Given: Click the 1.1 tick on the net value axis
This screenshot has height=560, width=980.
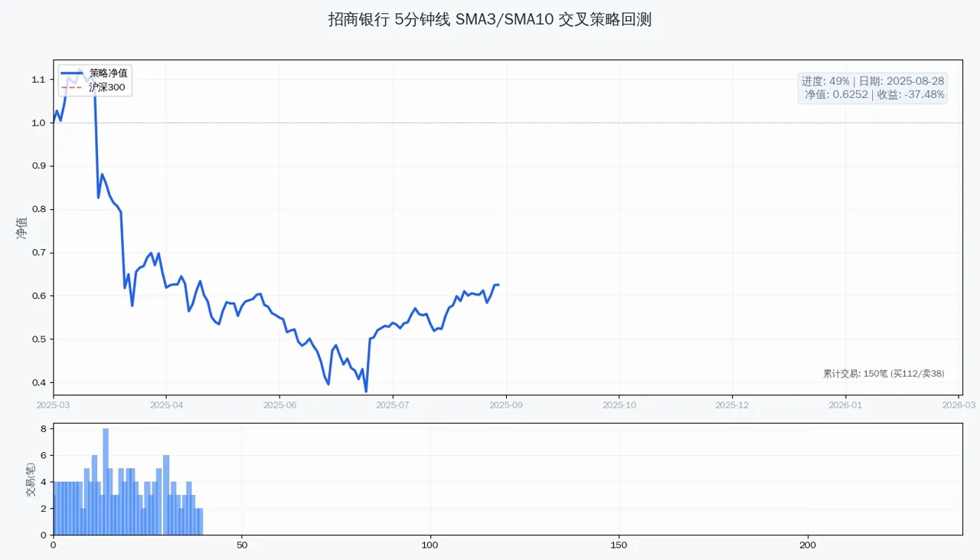Looking at the screenshot, I should tap(39, 80).
